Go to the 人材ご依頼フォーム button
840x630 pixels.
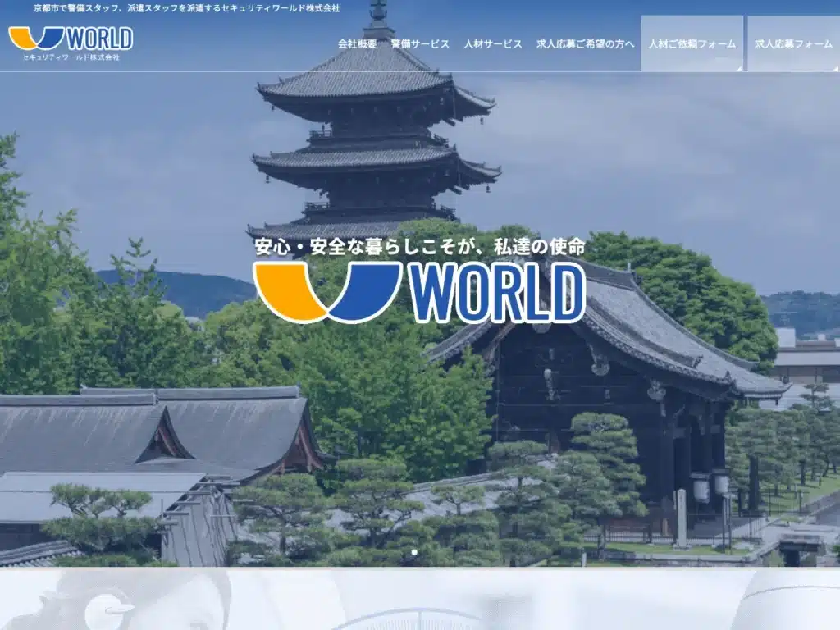pyautogui.click(x=692, y=44)
